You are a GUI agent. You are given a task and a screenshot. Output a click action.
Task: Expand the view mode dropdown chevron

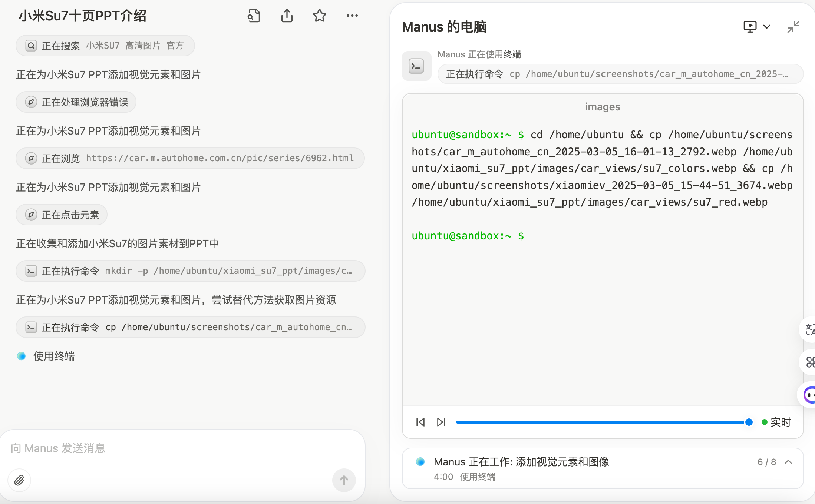click(x=767, y=27)
